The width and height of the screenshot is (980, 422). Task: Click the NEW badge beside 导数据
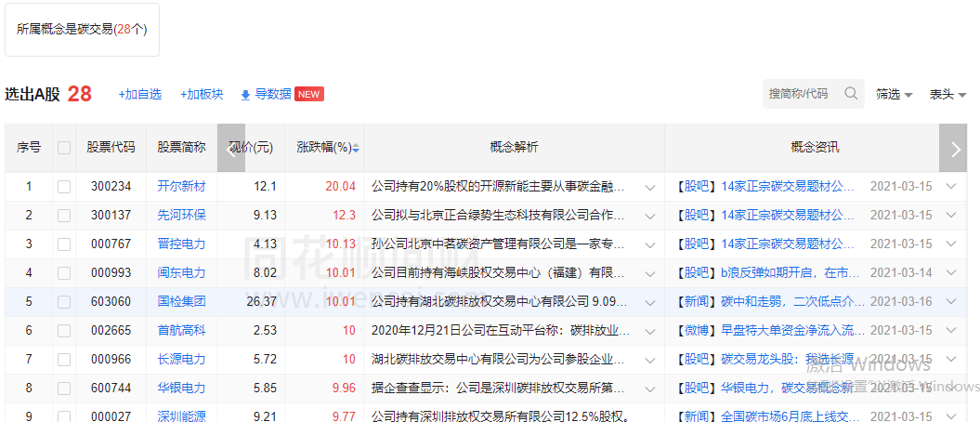click(309, 95)
